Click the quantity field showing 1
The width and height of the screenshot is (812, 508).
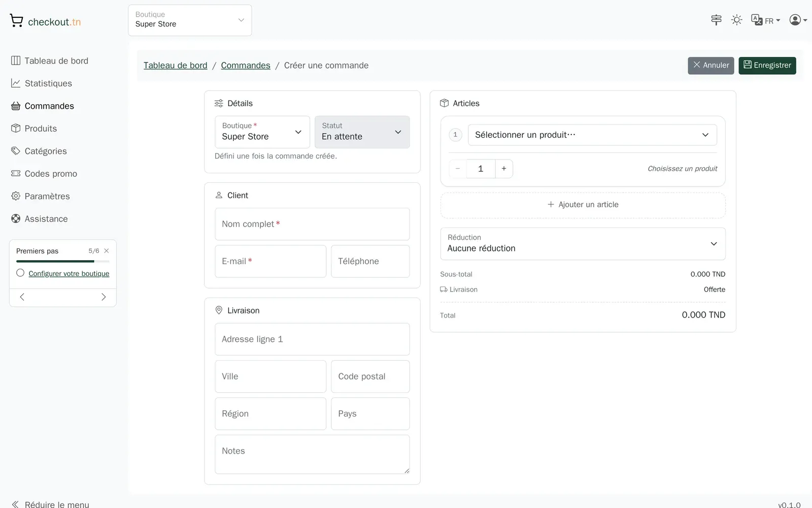pyautogui.click(x=481, y=169)
